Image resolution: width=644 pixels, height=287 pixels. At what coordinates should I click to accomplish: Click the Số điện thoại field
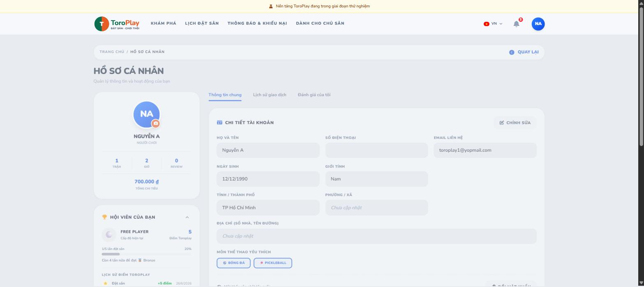click(376, 150)
